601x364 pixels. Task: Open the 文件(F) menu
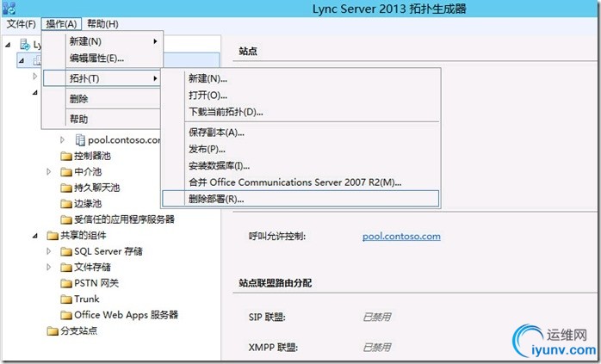(x=21, y=24)
